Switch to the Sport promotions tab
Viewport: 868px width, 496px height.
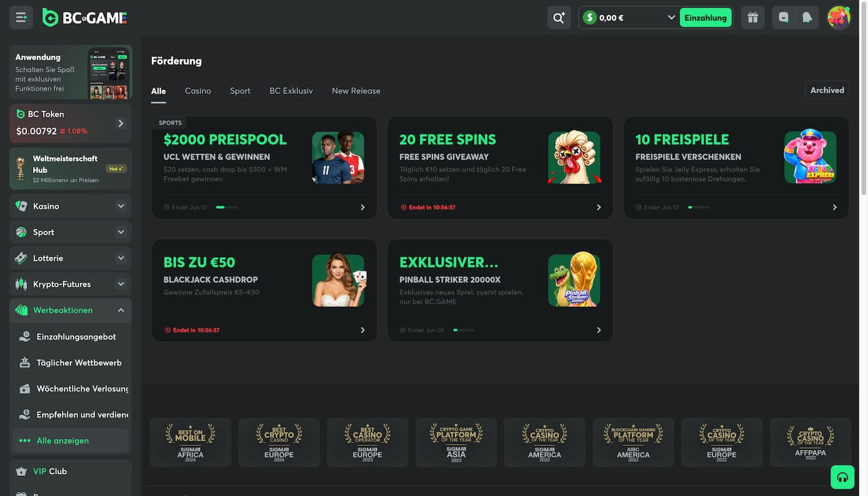tap(240, 91)
